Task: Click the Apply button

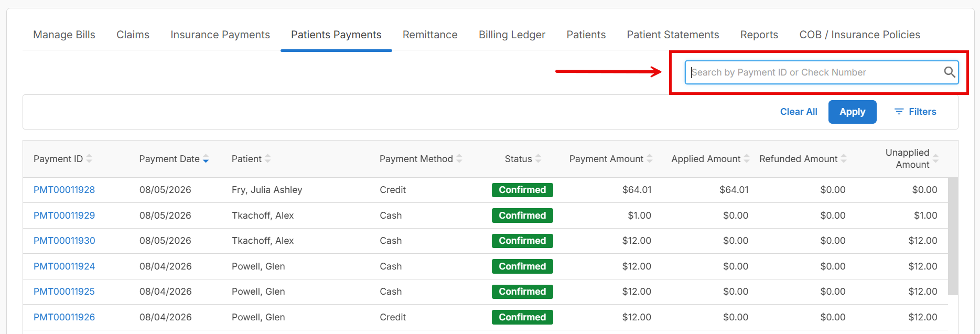Action: pyautogui.click(x=853, y=112)
